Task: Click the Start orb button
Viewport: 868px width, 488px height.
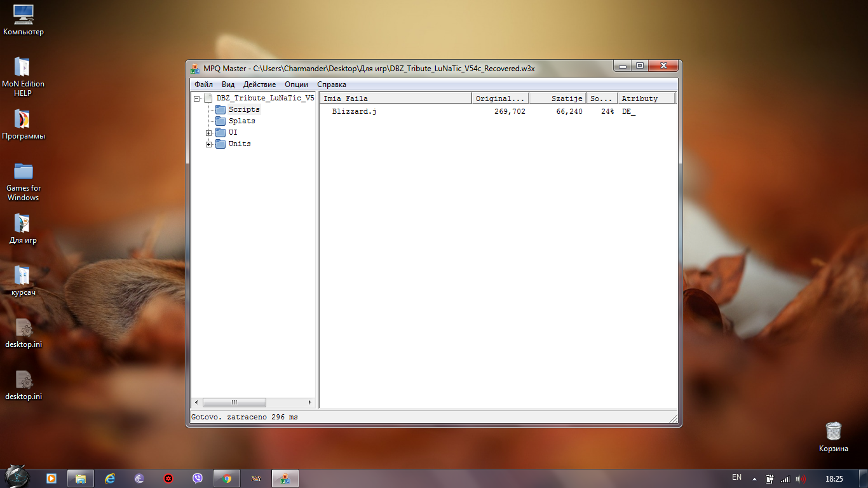Action: [17, 477]
